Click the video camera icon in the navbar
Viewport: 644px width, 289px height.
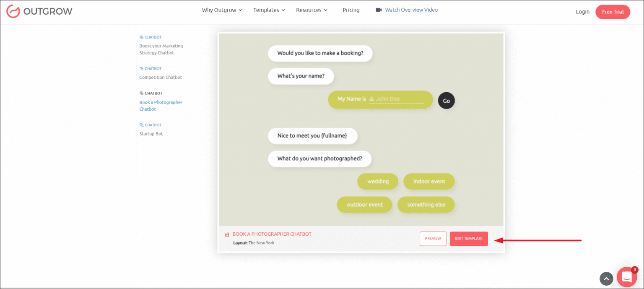379,10
